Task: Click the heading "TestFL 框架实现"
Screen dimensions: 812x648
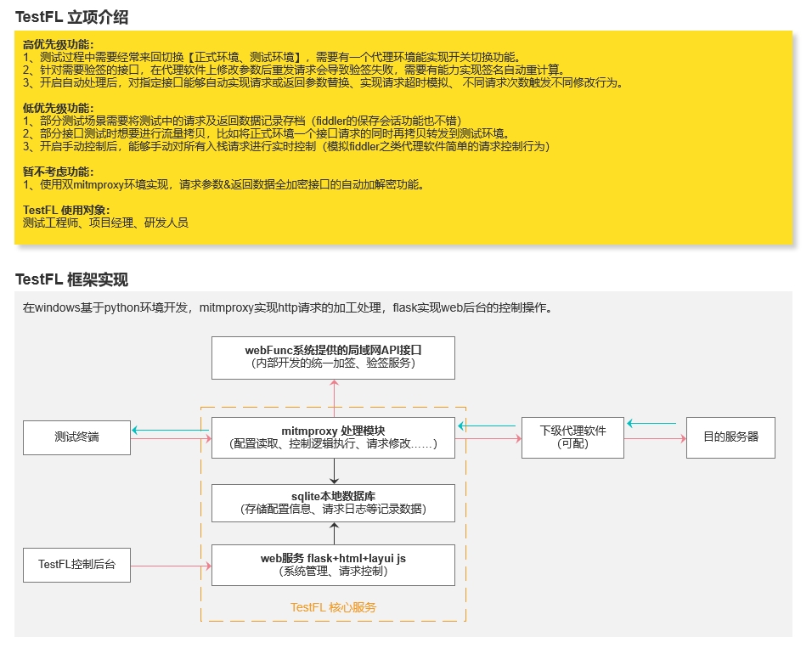Action: click(72, 279)
